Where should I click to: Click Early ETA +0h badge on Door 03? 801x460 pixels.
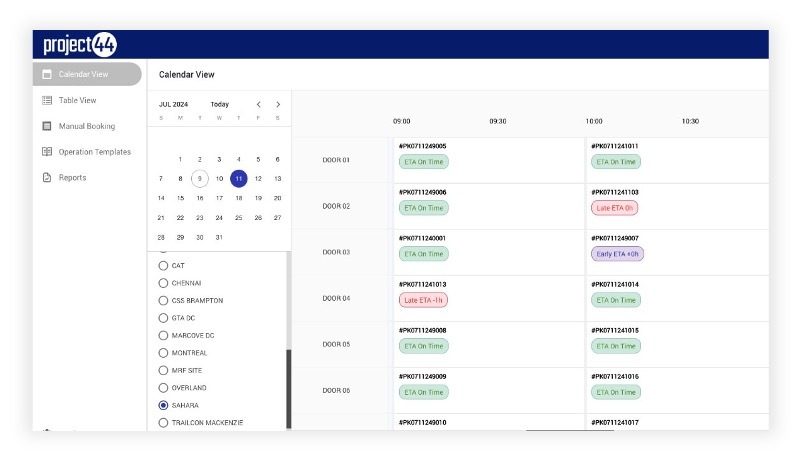[616, 254]
